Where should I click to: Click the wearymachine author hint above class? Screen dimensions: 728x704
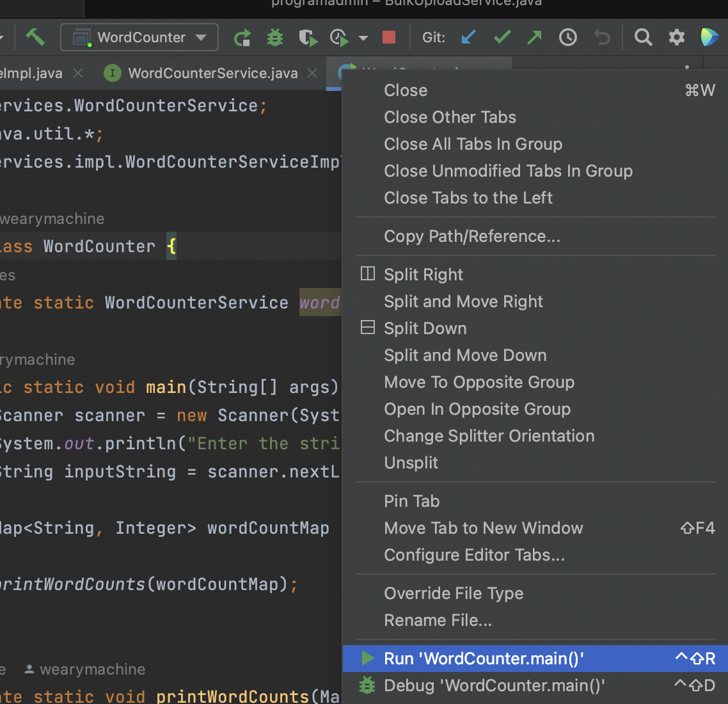(52, 219)
